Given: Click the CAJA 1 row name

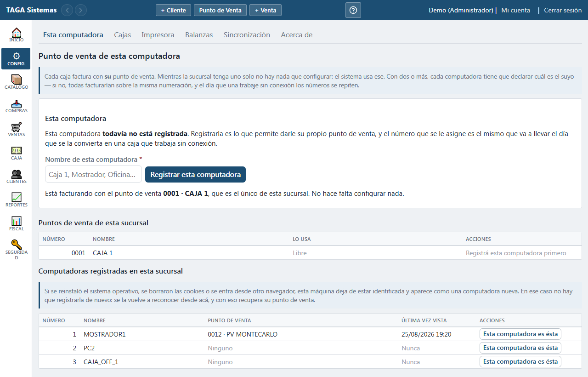Looking at the screenshot, I should 102,253.
